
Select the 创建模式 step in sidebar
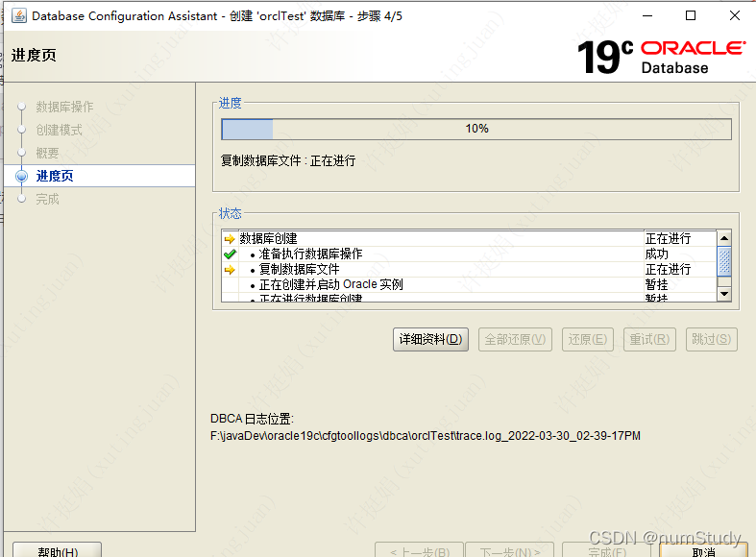(x=59, y=130)
